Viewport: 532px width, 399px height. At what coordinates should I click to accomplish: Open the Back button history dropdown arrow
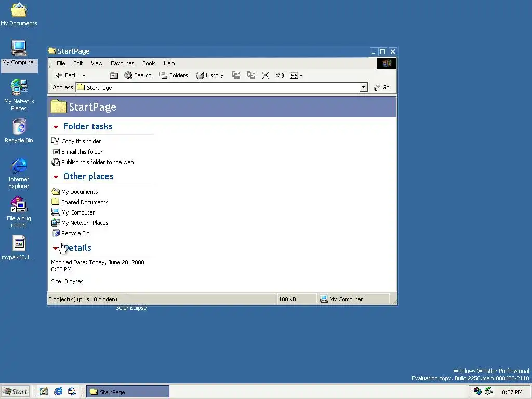point(84,75)
